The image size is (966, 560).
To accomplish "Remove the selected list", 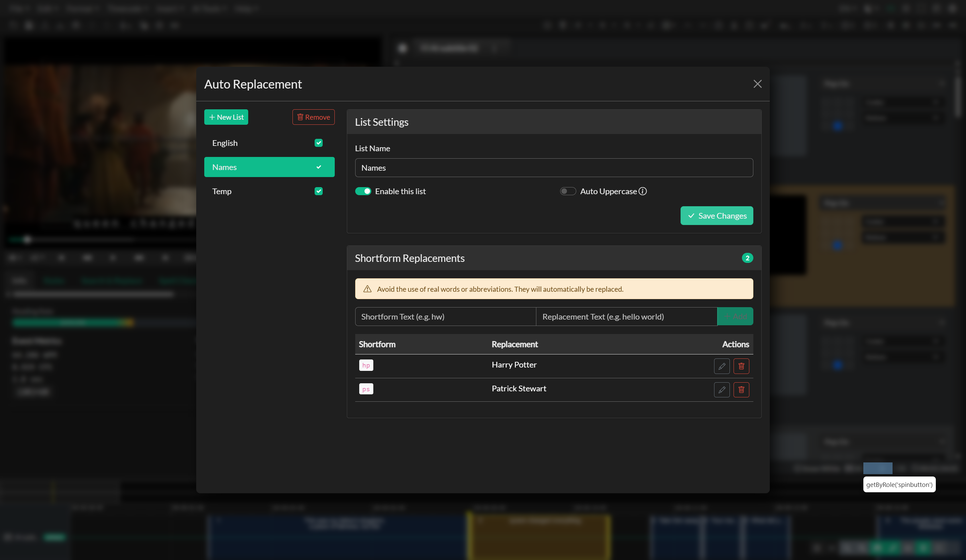I will click(313, 117).
